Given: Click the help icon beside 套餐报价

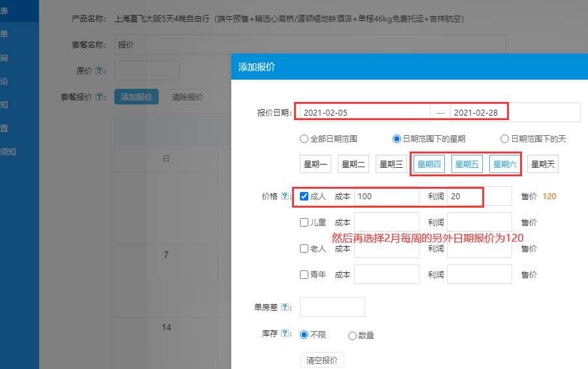Looking at the screenshot, I should click(100, 97).
